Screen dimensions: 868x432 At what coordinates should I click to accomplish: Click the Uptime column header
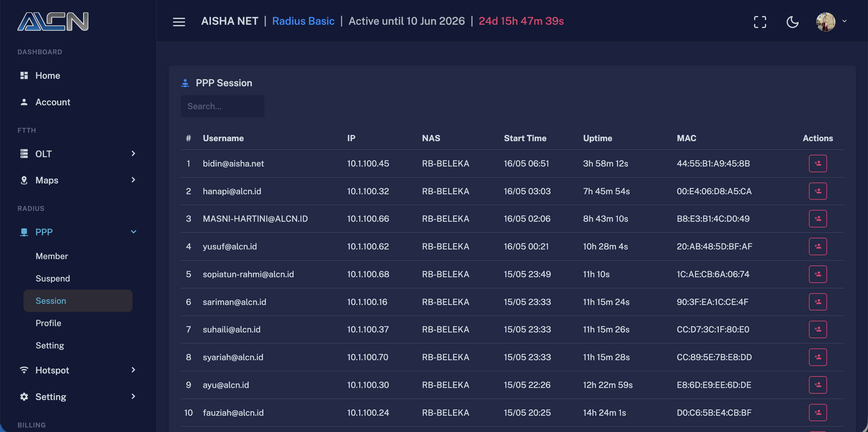tap(597, 138)
